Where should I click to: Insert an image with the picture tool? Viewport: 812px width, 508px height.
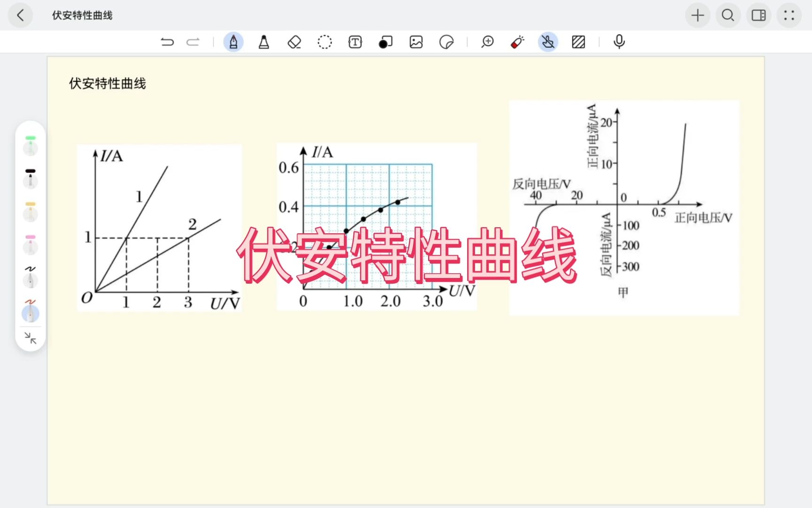(416, 42)
